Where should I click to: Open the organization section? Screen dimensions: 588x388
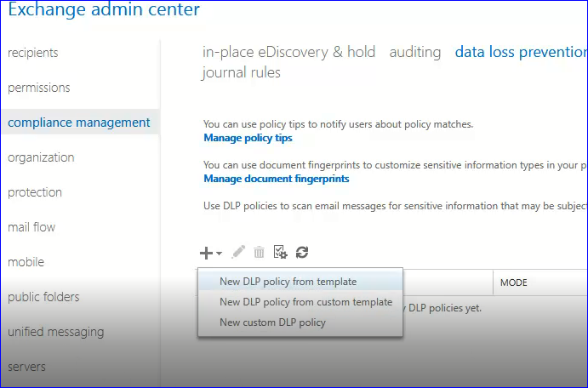41,157
